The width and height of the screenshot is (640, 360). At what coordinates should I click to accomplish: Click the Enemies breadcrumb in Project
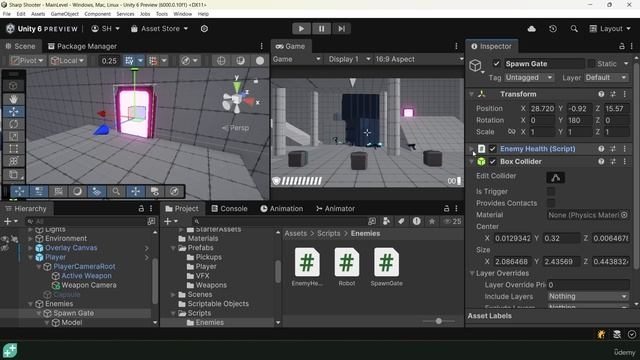[x=365, y=233]
